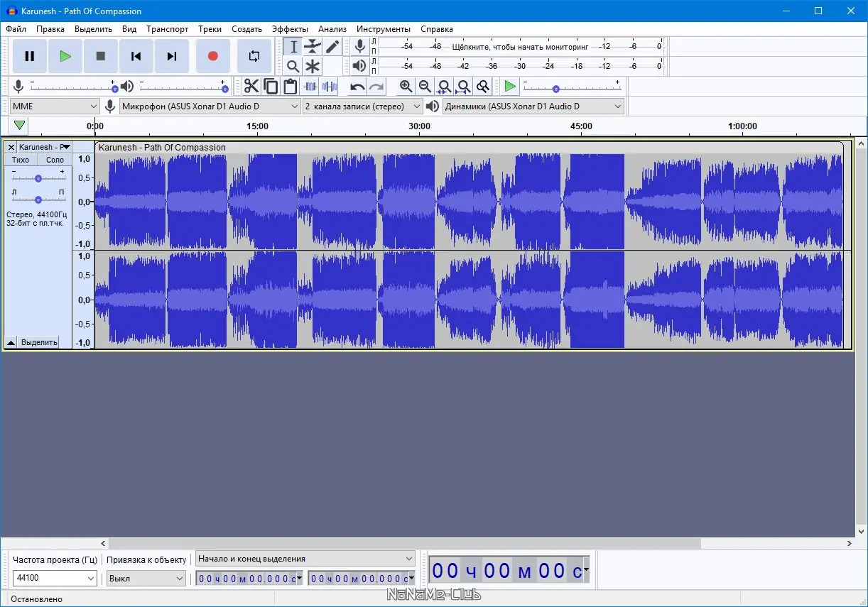Open the Анализ menu
Viewport: 868px width, 607px height.
pos(332,29)
